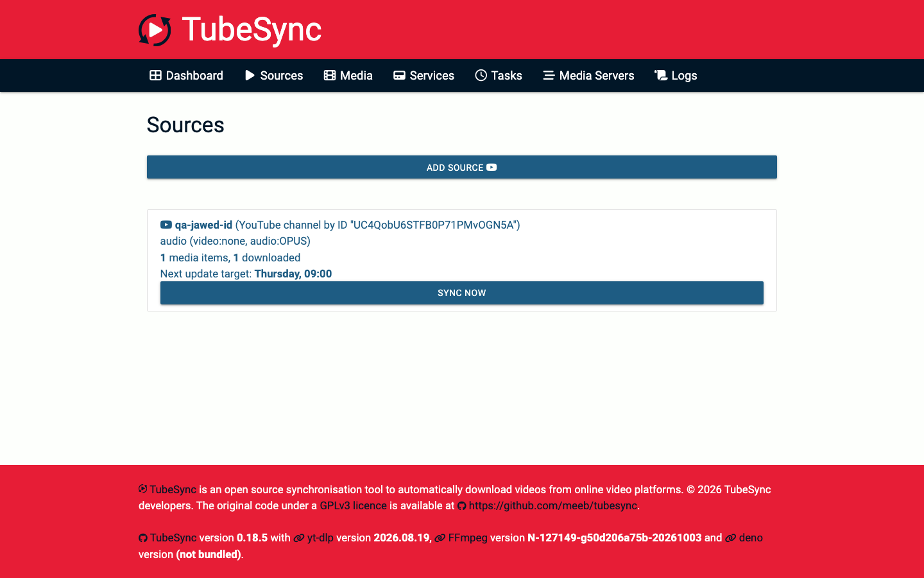Click the Logs scroll icon
Image resolution: width=924 pixels, height=578 pixels.
point(660,75)
